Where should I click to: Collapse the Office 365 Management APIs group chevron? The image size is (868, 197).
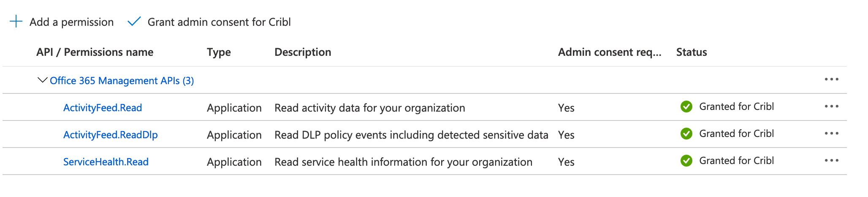42,80
